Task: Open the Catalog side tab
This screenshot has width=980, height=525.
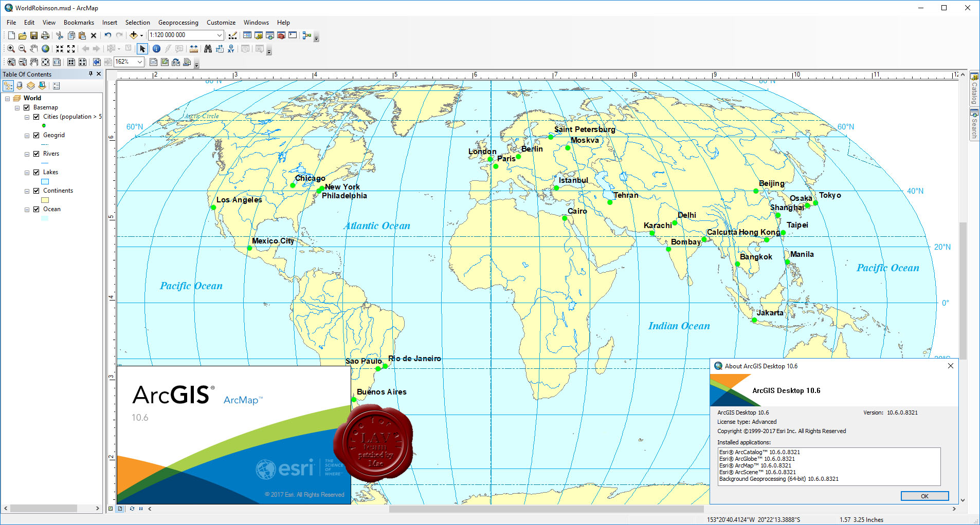Action: click(974, 88)
